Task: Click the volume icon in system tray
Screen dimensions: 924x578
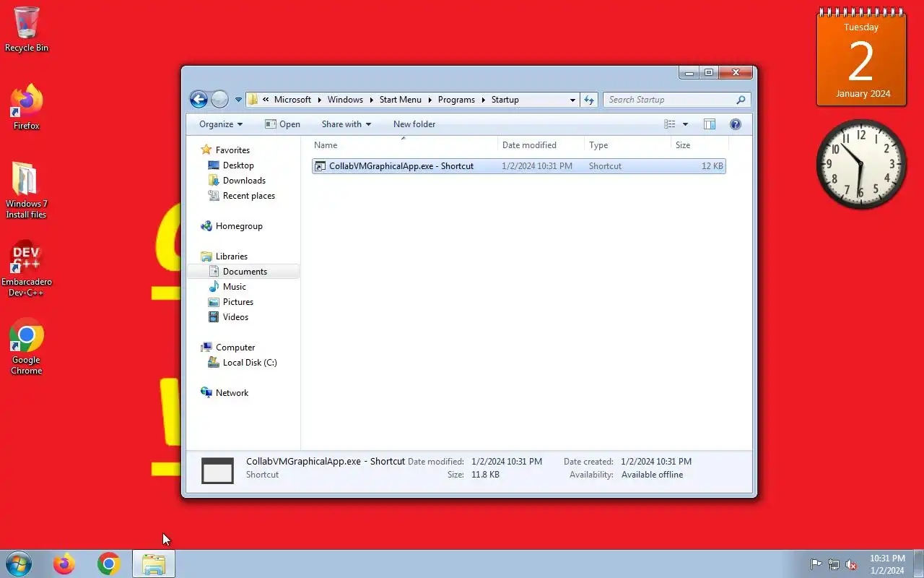Action: 852,564
